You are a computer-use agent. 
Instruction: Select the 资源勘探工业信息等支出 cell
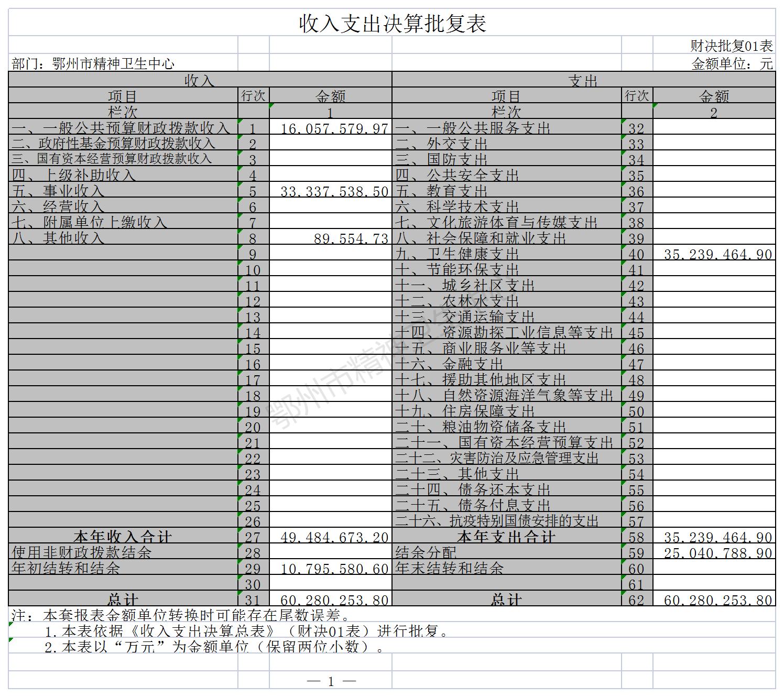click(x=507, y=332)
